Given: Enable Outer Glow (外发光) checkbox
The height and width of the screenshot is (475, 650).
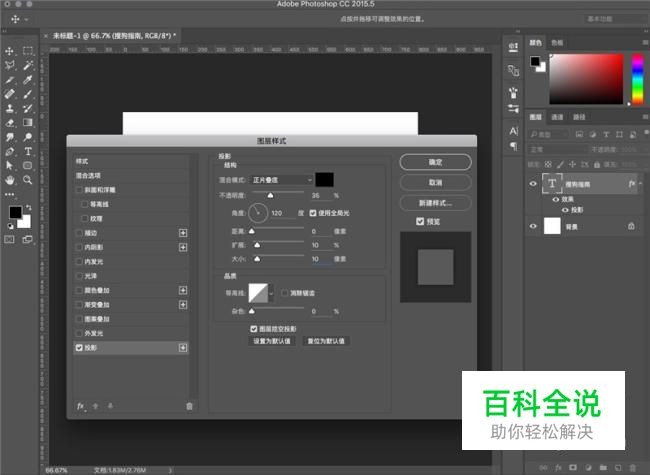Looking at the screenshot, I should tap(79, 333).
